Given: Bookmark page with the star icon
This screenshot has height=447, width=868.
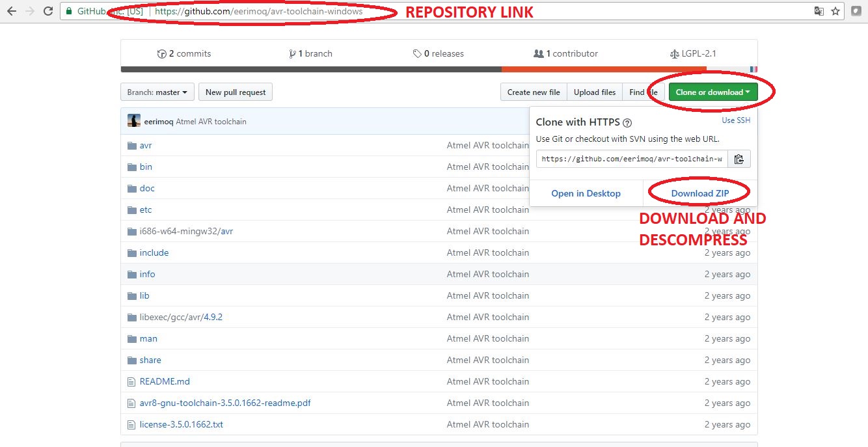Looking at the screenshot, I should (835, 11).
